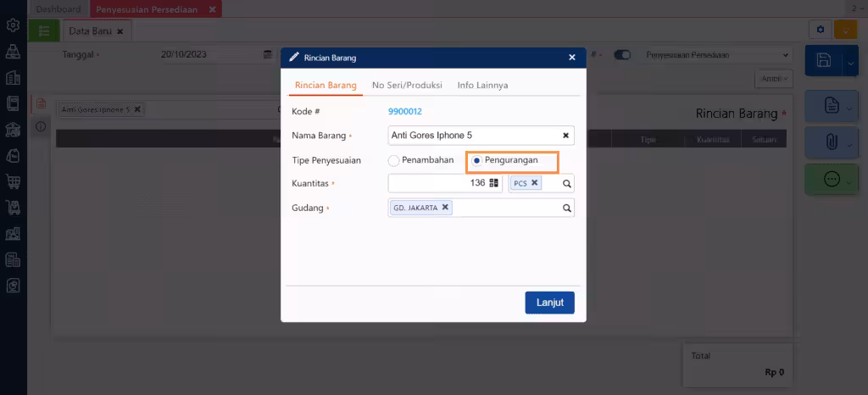The height and width of the screenshot is (395, 868).
Task: Click the search icon in unit field
Action: 567,184
